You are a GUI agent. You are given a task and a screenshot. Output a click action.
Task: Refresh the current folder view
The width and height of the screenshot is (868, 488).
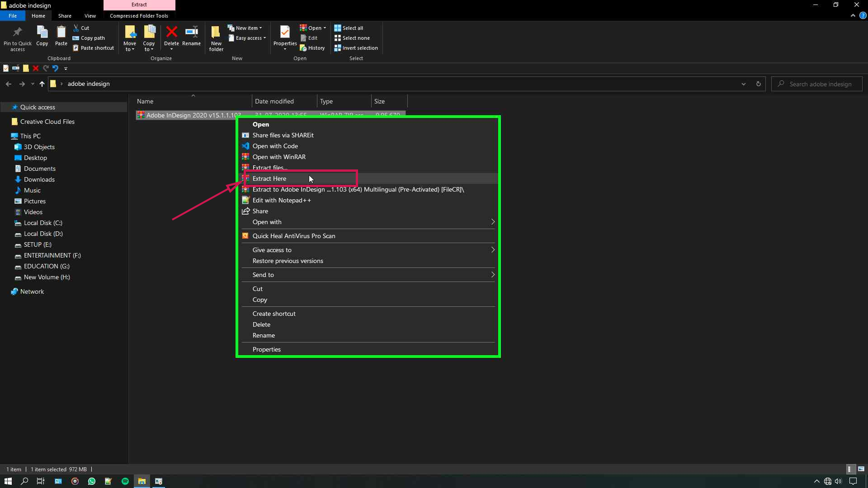click(758, 84)
